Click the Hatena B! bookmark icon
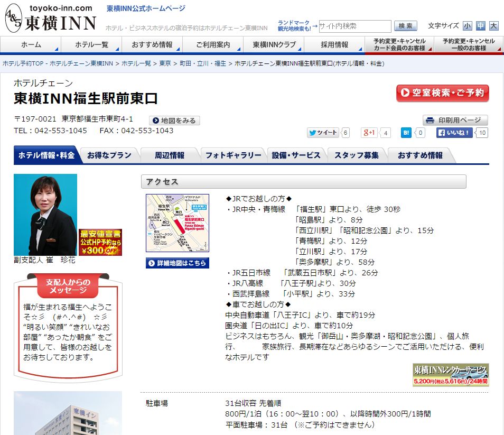 [x=406, y=133]
